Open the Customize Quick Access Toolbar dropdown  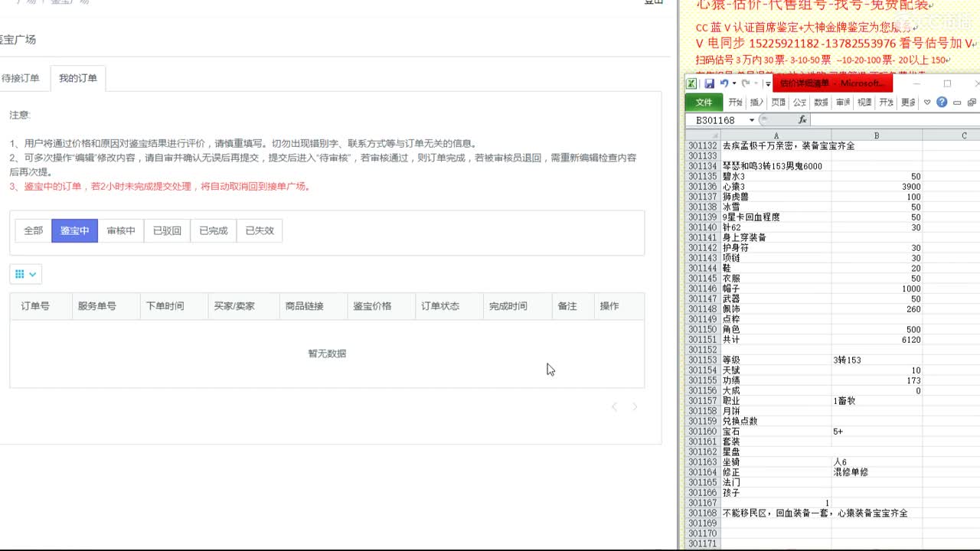pyautogui.click(x=767, y=84)
